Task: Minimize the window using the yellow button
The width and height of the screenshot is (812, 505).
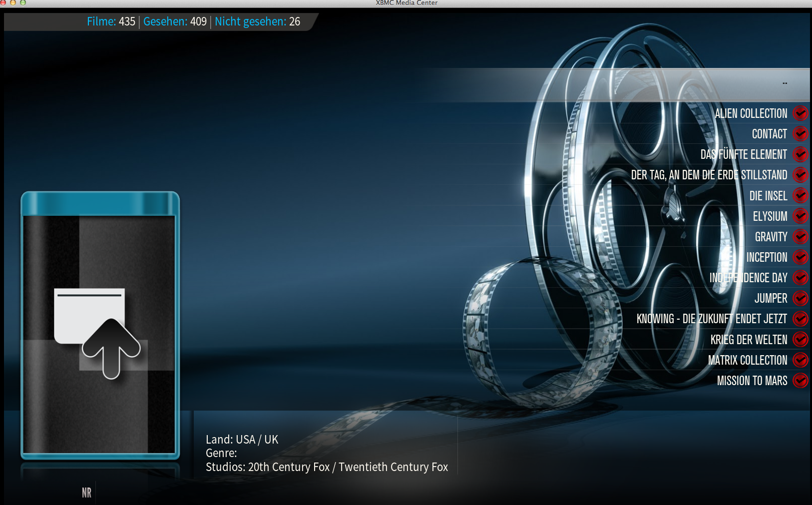Action: (13, 2)
